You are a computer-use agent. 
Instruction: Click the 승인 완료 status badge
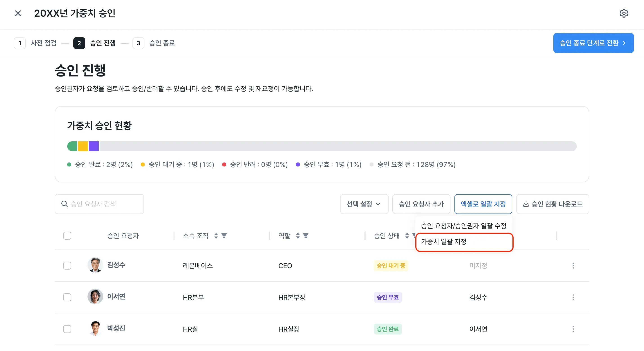[x=388, y=329]
